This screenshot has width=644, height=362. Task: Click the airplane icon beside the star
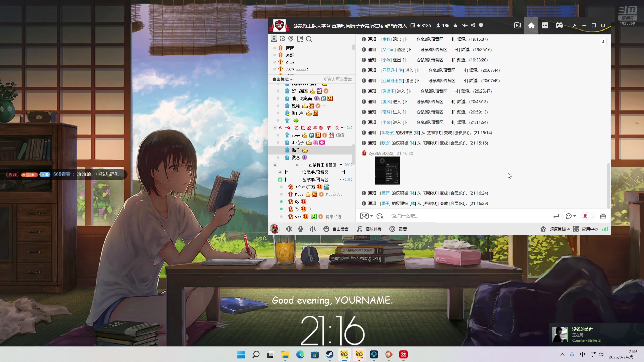(465, 25)
